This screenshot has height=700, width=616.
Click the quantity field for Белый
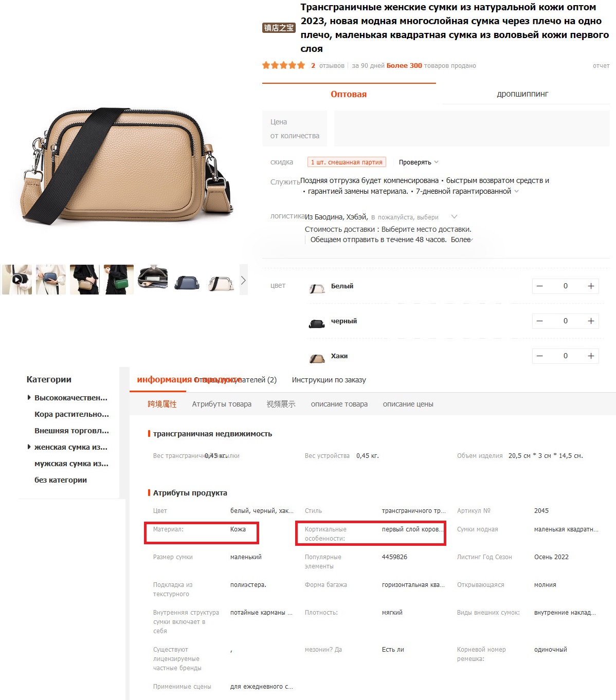point(566,286)
